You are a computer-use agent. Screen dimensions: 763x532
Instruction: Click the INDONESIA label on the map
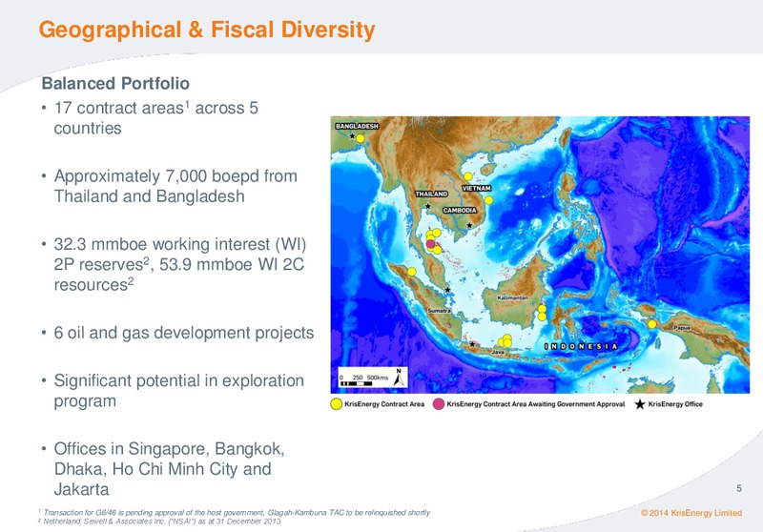tap(581, 346)
